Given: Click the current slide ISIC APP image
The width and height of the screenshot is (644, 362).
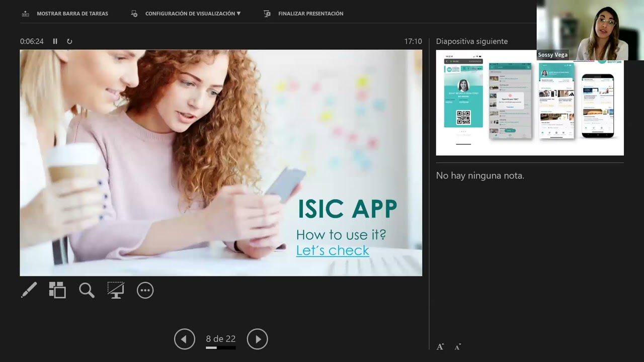Looking at the screenshot, I should [x=221, y=163].
